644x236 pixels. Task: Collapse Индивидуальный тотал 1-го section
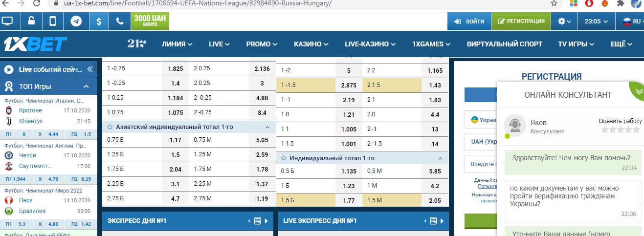pos(440,159)
